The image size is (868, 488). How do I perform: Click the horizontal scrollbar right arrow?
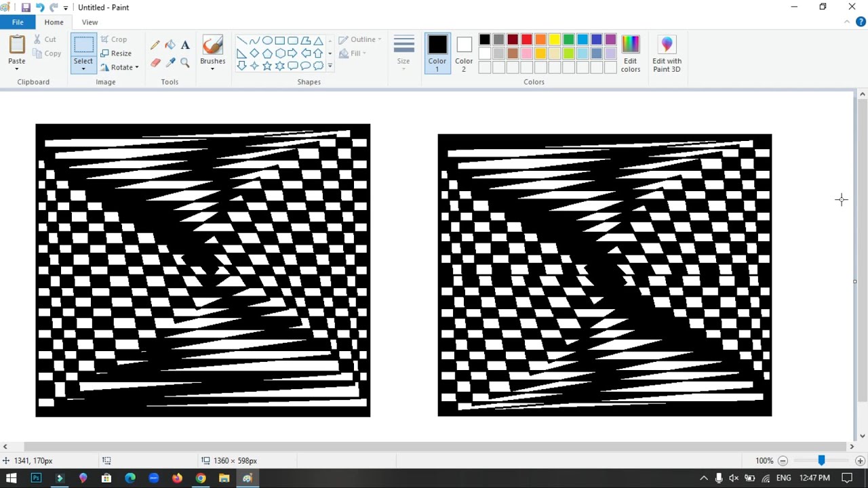(x=852, y=447)
